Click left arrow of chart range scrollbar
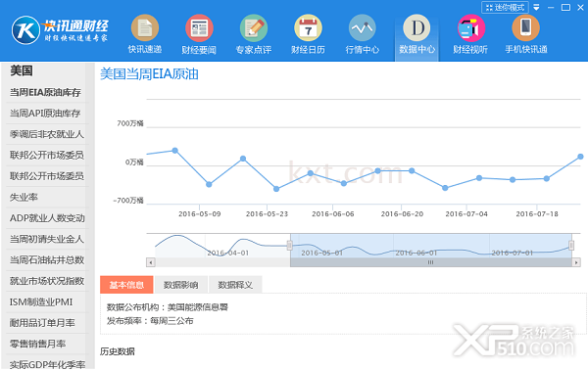Image resolution: width=588 pixels, height=370 pixels. pos(150,262)
